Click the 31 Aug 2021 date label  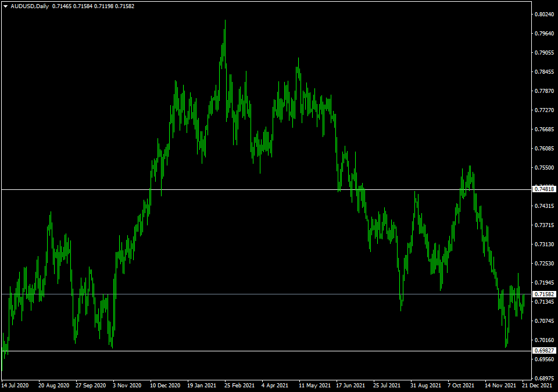click(x=425, y=386)
